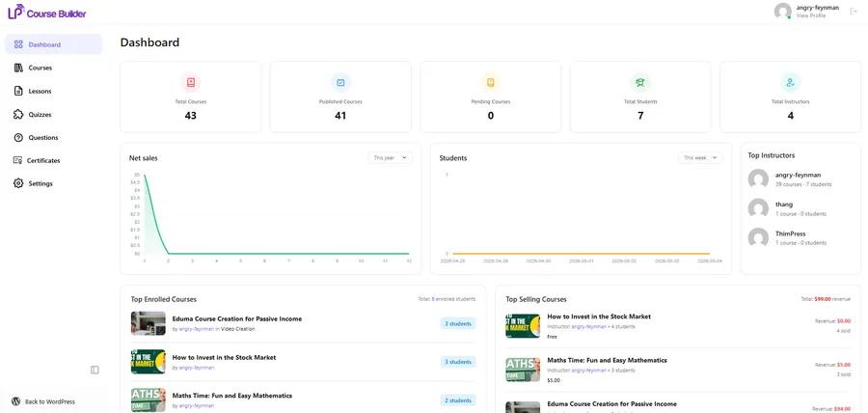Collapse the sidebar using panel icon
The width and height of the screenshot is (868, 413).
point(95,370)
